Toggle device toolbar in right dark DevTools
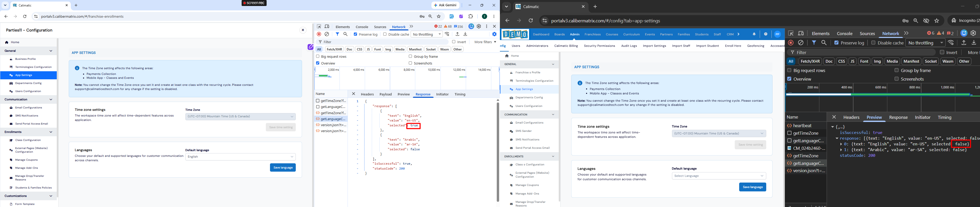 click(801, 34)
